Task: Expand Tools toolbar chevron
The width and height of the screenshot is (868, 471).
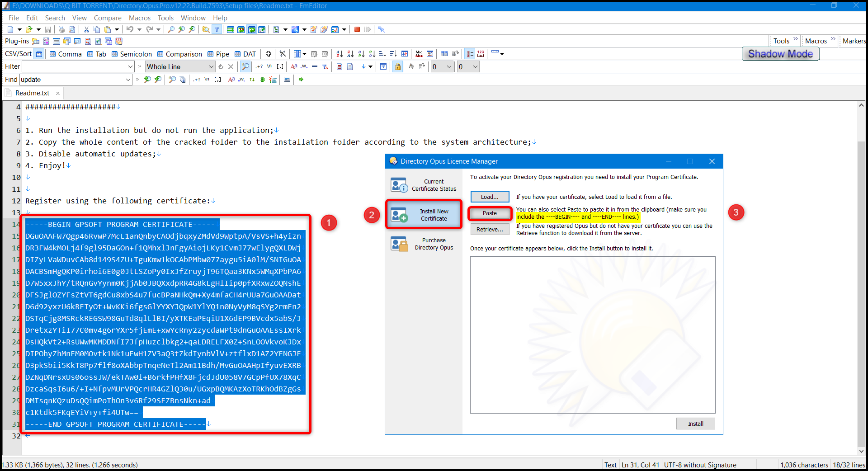Action: coord(796,39)
